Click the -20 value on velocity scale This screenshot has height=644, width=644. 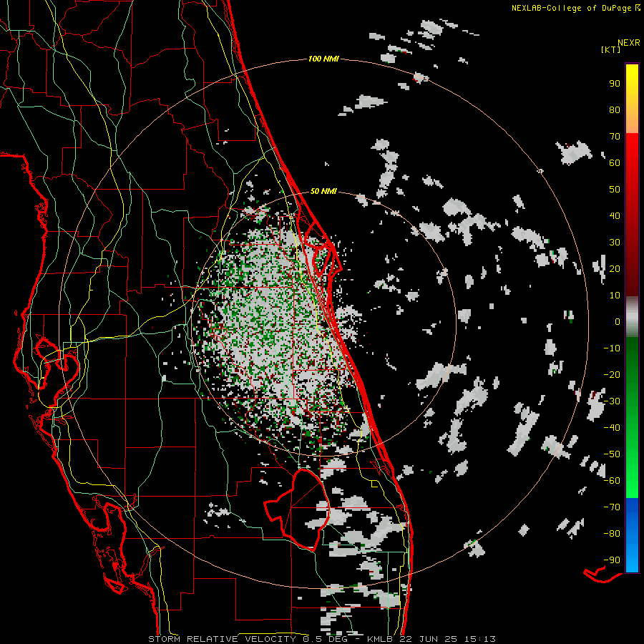[612, 374]
